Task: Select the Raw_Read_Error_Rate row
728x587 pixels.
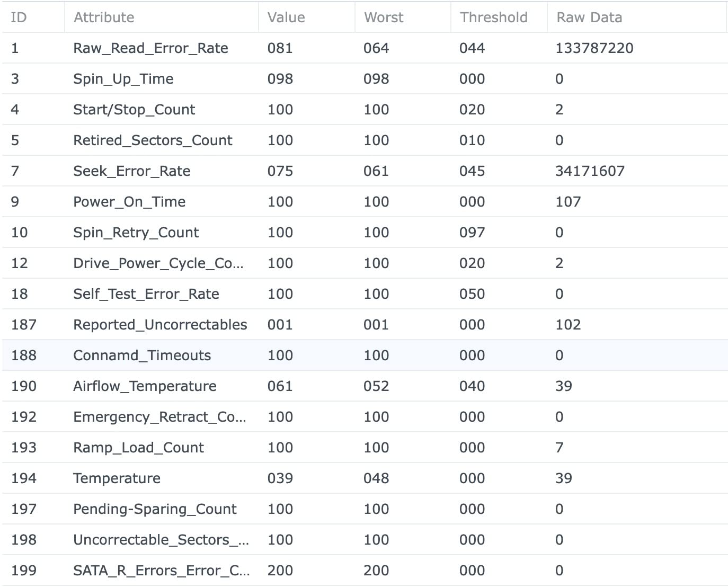Action: click(x=365, y=48)
